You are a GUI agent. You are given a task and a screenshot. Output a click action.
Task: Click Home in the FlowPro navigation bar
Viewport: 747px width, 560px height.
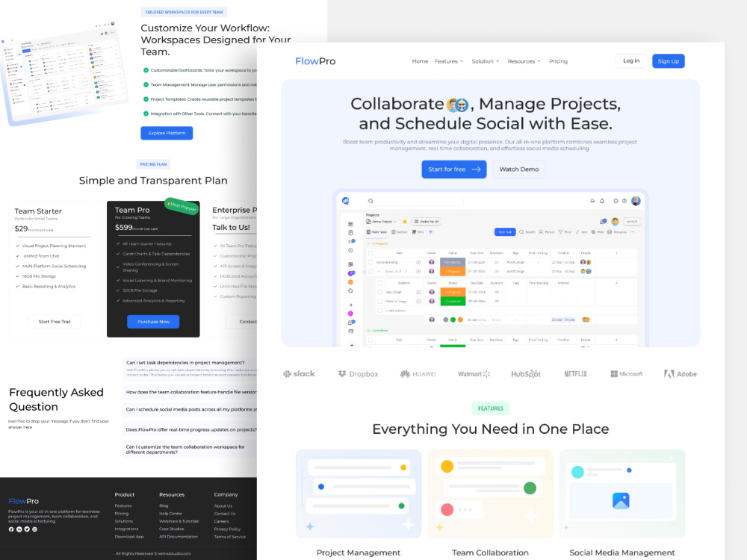420,61
